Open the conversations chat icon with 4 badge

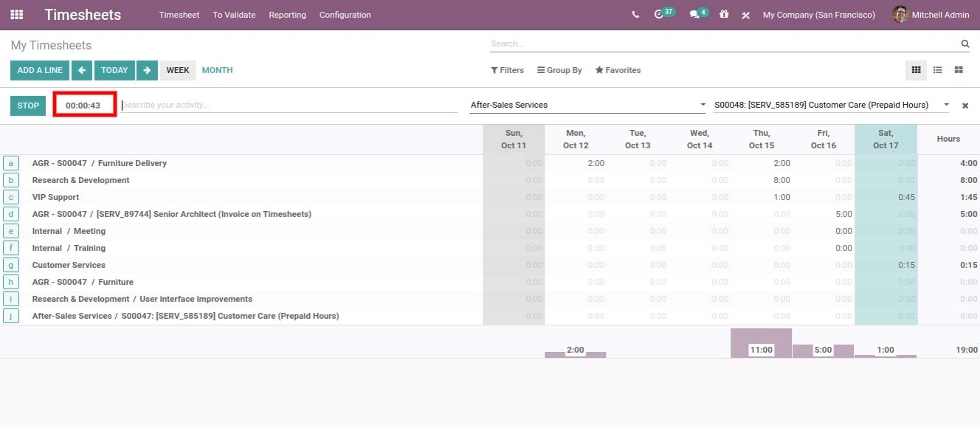click(x=694, y=15)
